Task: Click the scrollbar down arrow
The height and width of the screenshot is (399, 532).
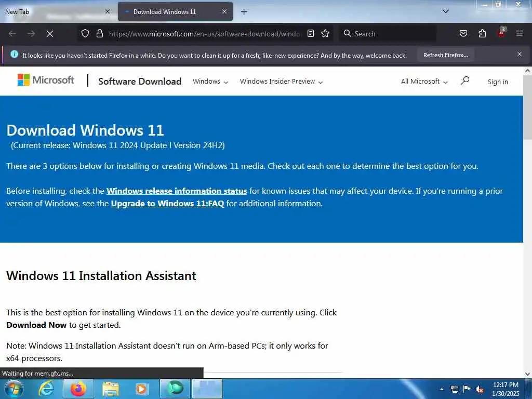Action: pos(528,374)
